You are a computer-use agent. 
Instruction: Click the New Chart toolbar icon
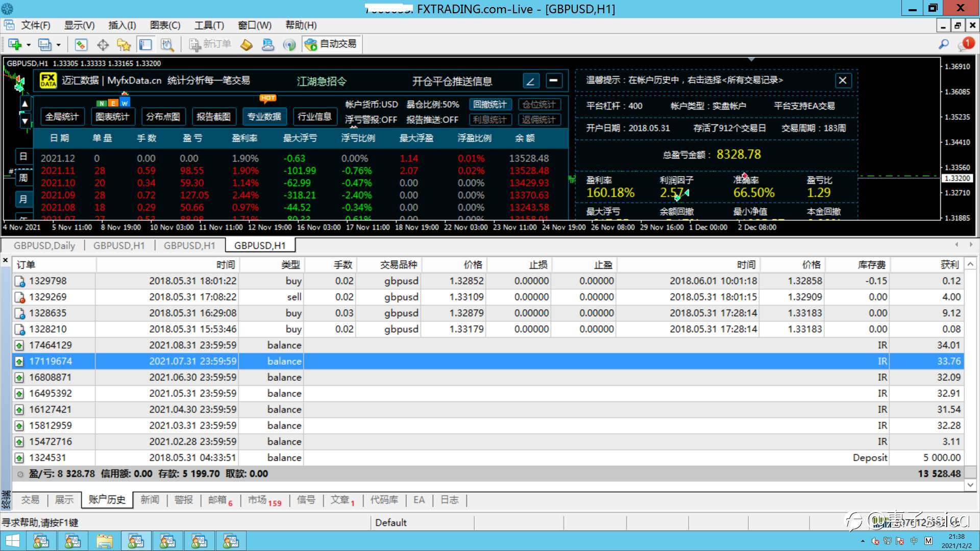[15, 45]
